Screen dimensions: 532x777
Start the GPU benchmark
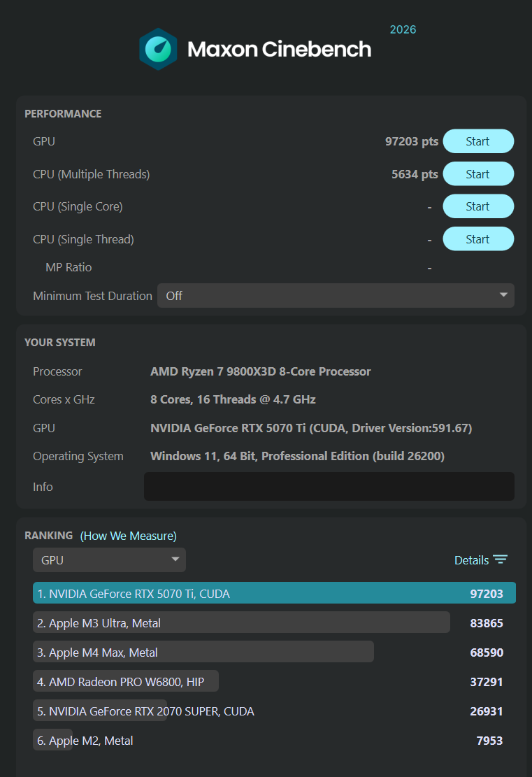point(478,141)
